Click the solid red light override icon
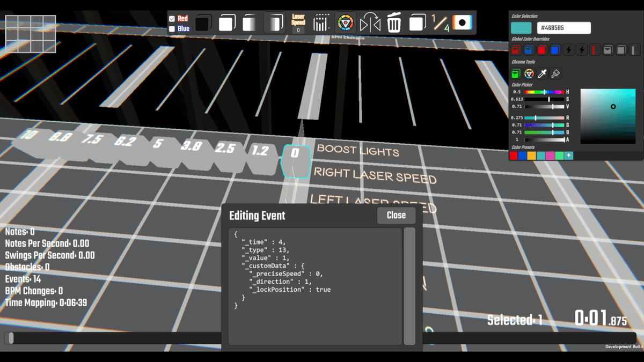 coord(543,50)
